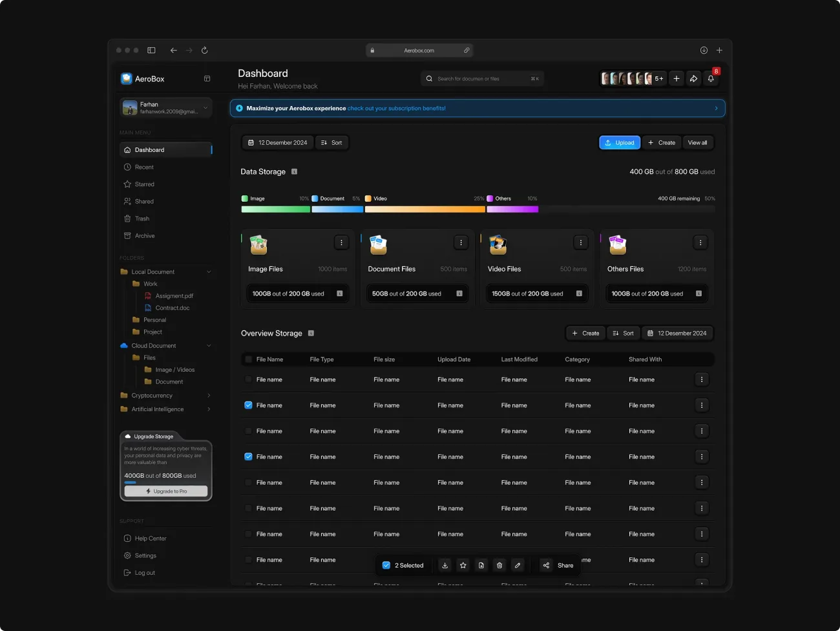Open the three-dot menu on Video Files card
The width and height of the screenshot is (840, 631).
pos(580,242)
